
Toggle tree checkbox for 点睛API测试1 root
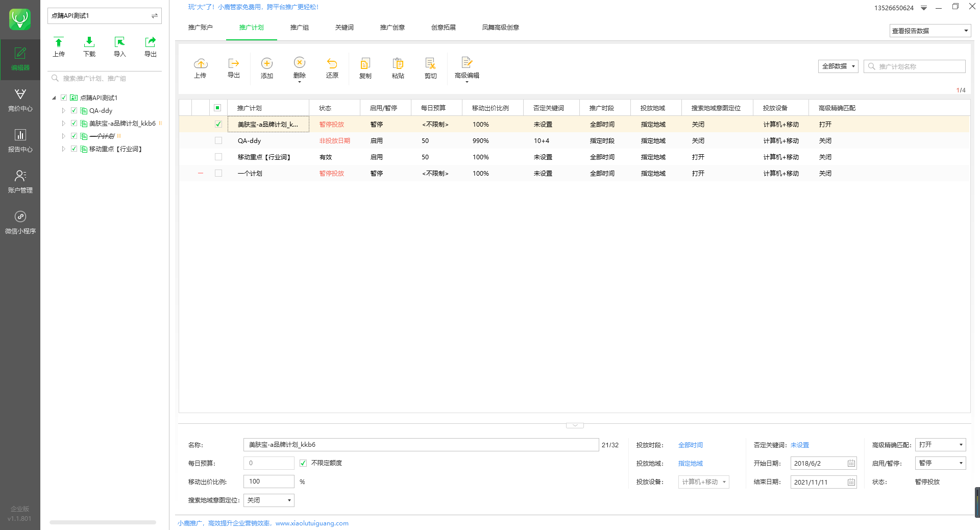pyautogui.click(x=64, y=98)
